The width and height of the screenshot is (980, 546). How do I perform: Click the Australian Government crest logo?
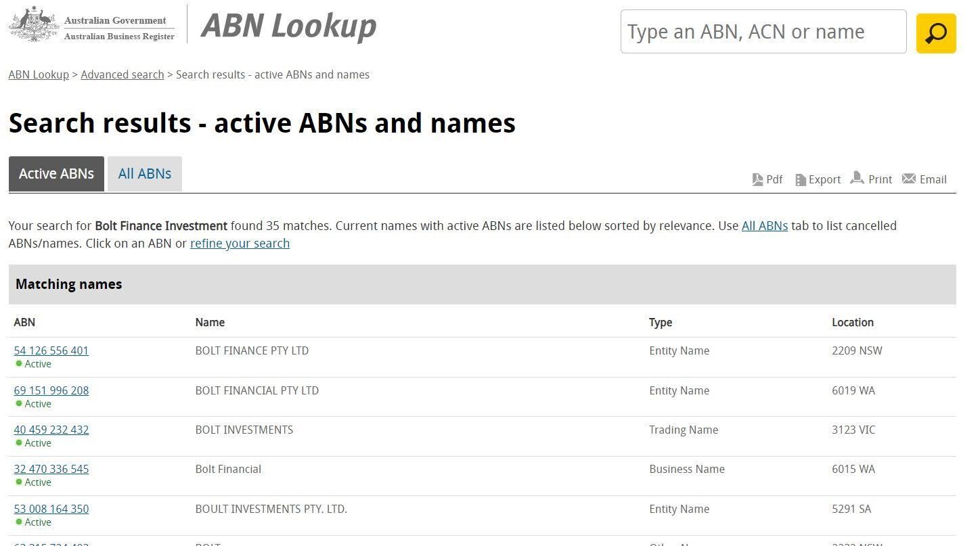tap(34, 26)
